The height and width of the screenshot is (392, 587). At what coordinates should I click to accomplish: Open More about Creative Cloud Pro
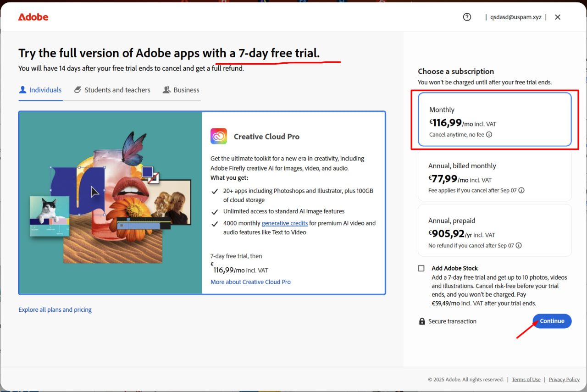click(250, 282)
